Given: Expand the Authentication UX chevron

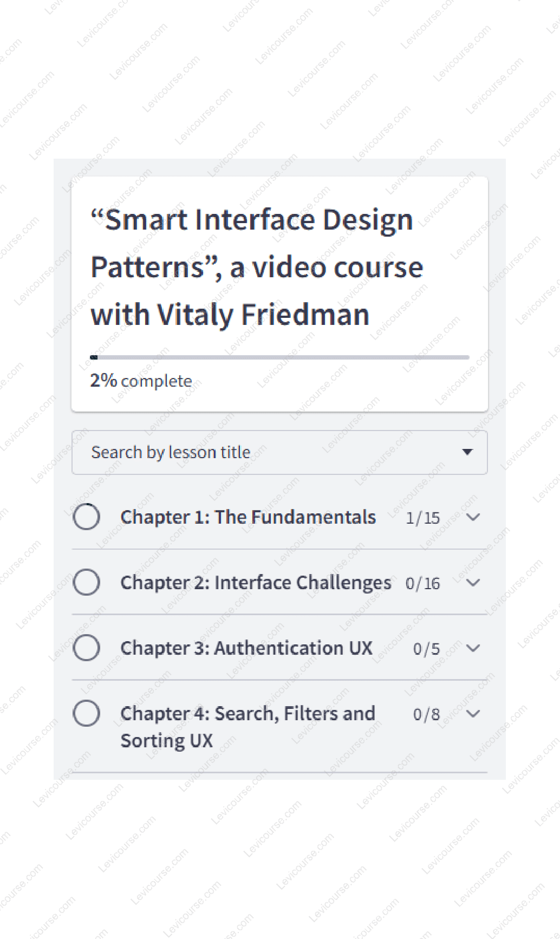Looking at the screenshot, I should (473, 648).
